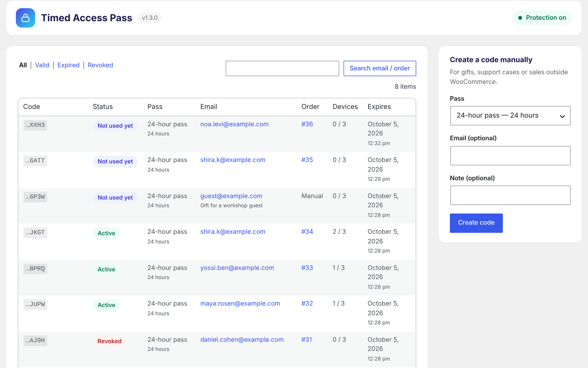Click the Protection on status badge
588x368 pixels.
pos(542,18)
